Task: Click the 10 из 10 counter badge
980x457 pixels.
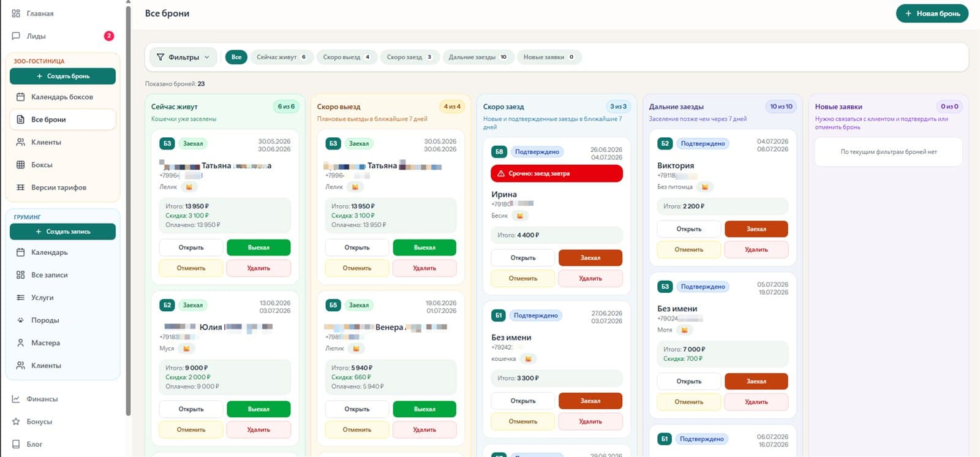Action: point(781,107)
